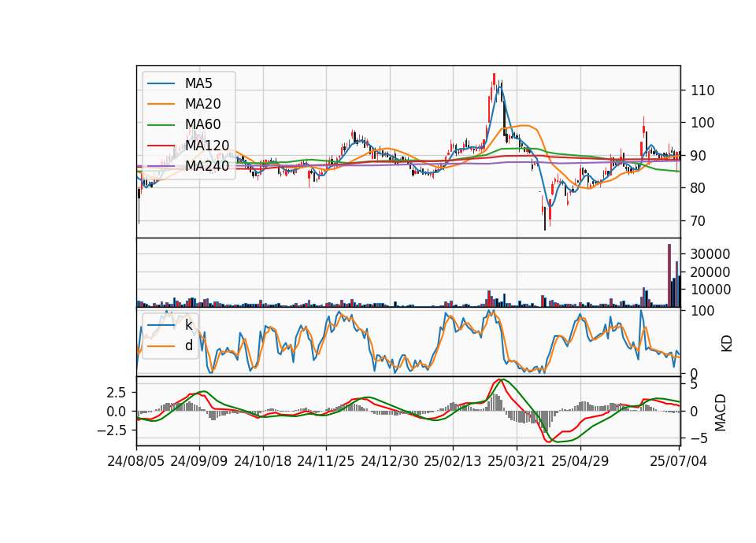This screenshot has width=756, height=543.
Task: Click the 25/02/13 date axis label
Action: pyautogui.click(x=453, y=461)
